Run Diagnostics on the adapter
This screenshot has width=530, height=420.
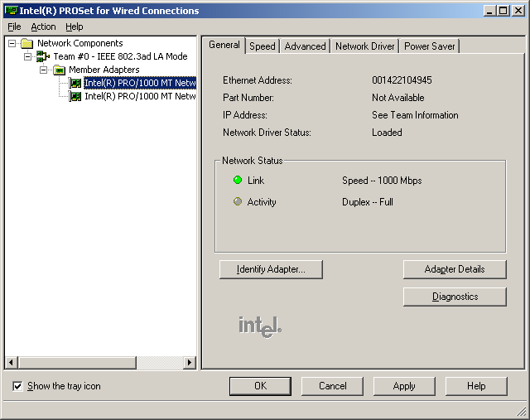[x=455, y=297]
